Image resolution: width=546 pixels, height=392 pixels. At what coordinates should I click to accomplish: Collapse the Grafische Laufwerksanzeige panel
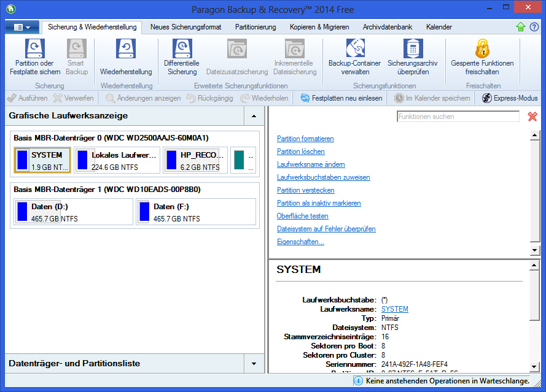(x=254, y=116)
